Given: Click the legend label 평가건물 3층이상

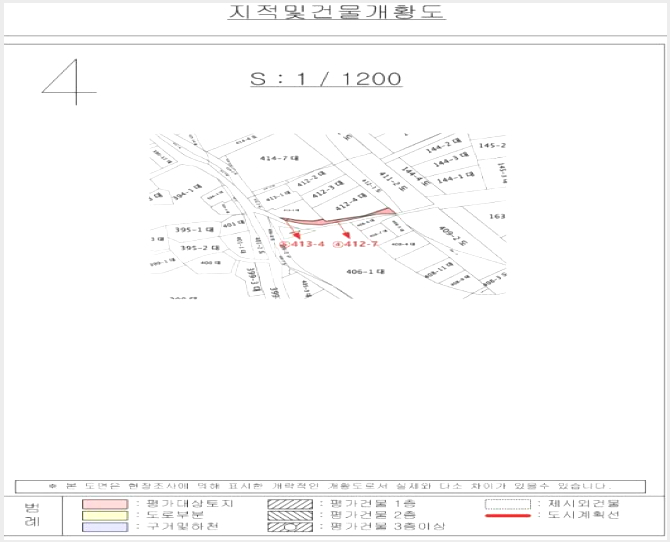Looking at the screenshot, I should (388, 526).
